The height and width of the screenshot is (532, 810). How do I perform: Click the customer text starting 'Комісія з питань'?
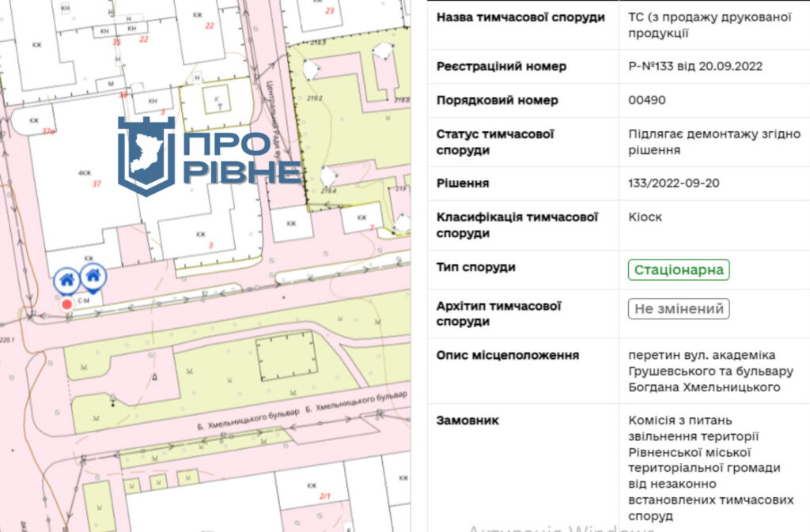[x=711, y=468]
